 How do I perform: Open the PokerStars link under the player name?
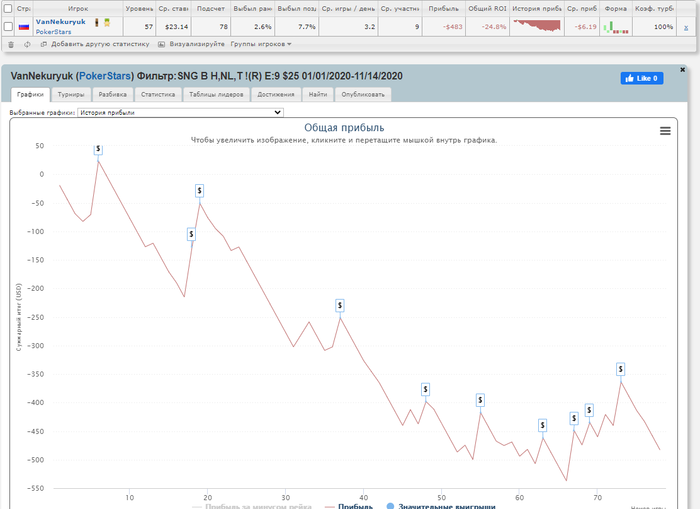(x=53, y=32)
